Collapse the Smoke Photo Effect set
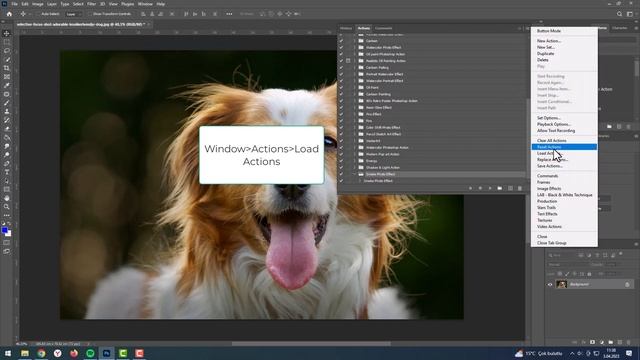 tap(354, 174)
